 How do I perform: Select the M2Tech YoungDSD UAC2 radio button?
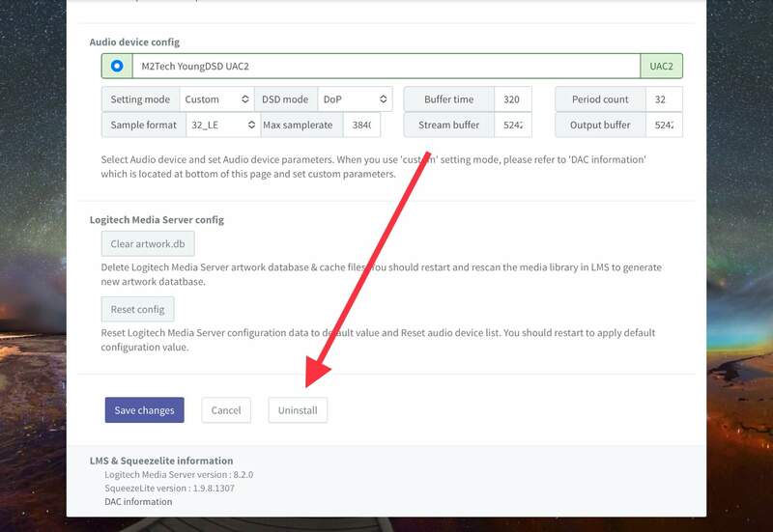tap(117, 66)
